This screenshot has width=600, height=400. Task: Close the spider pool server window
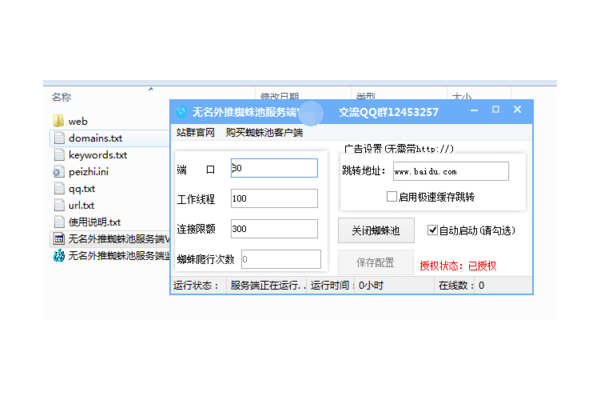click(x=517, y=109)
